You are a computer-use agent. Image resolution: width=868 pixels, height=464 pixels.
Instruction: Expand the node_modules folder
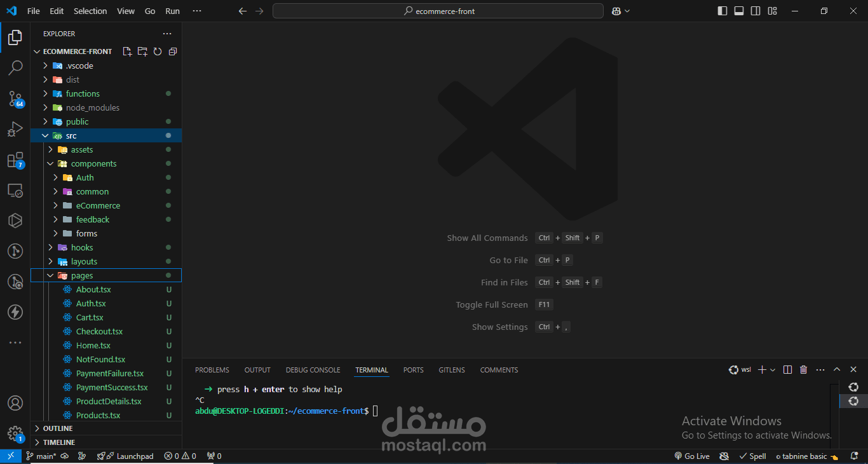pos(106,107)
